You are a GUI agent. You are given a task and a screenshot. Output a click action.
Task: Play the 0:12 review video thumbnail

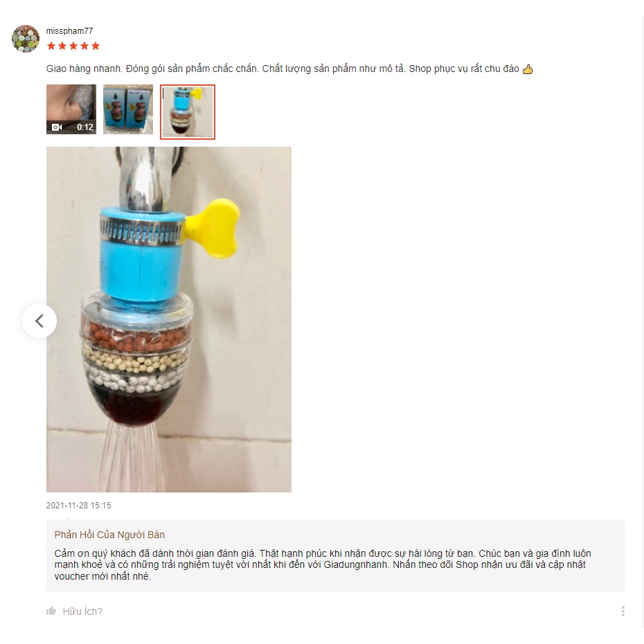[71, 109]
